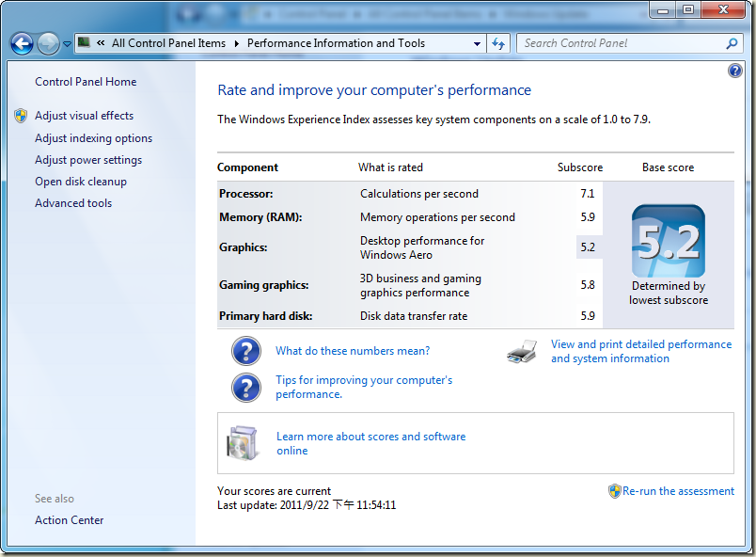Learn more about scores and software online
This screenshot has width=756, height=557.
click(370, 443)
